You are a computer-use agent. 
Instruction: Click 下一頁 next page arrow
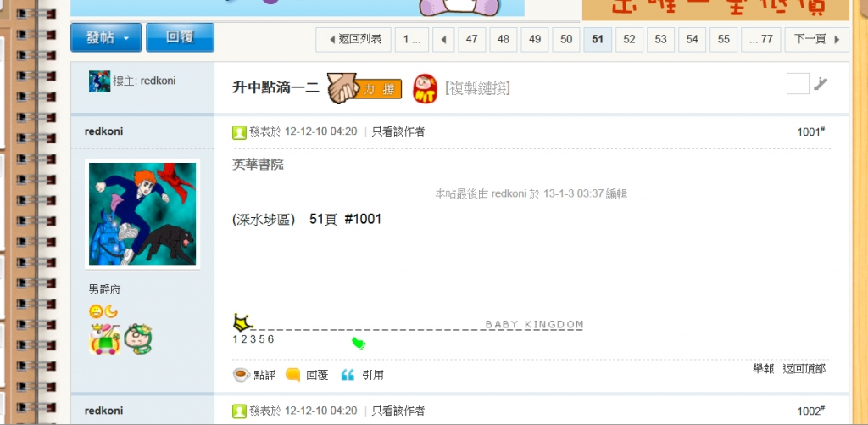point(816,39)
